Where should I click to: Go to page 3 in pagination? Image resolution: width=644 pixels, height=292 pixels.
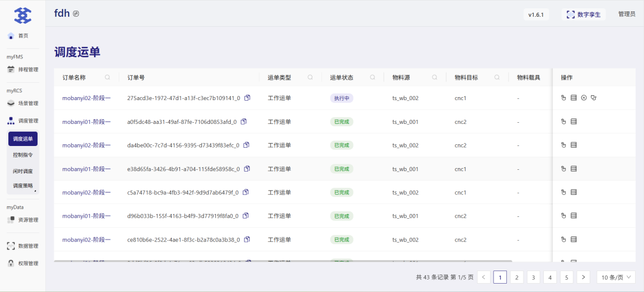533,277
